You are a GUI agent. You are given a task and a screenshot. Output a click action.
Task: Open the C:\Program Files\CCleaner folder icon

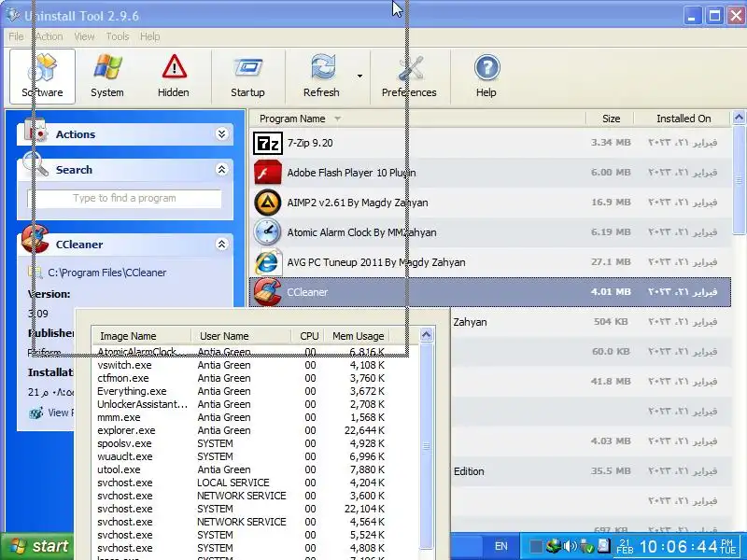(35, 273)
